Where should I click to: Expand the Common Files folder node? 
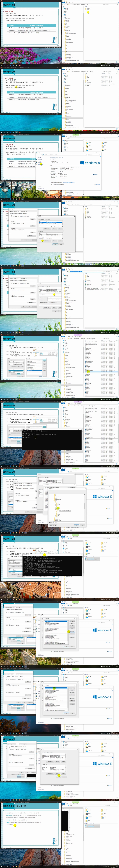click(x=65, y=40)
